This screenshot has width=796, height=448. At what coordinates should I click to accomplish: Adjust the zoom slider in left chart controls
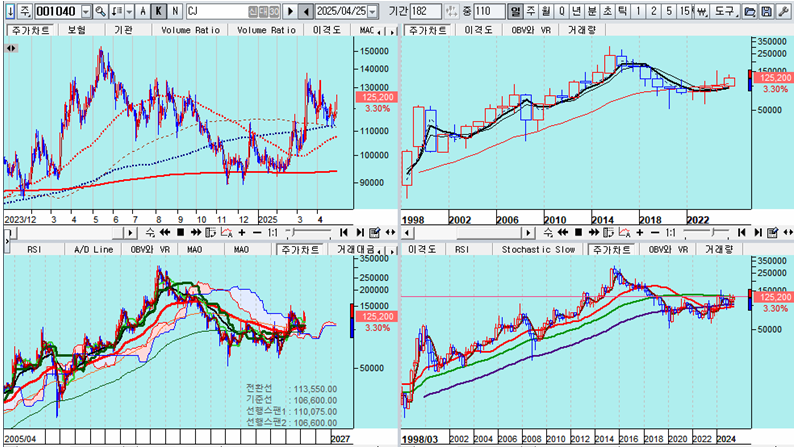tap(309, 233)
